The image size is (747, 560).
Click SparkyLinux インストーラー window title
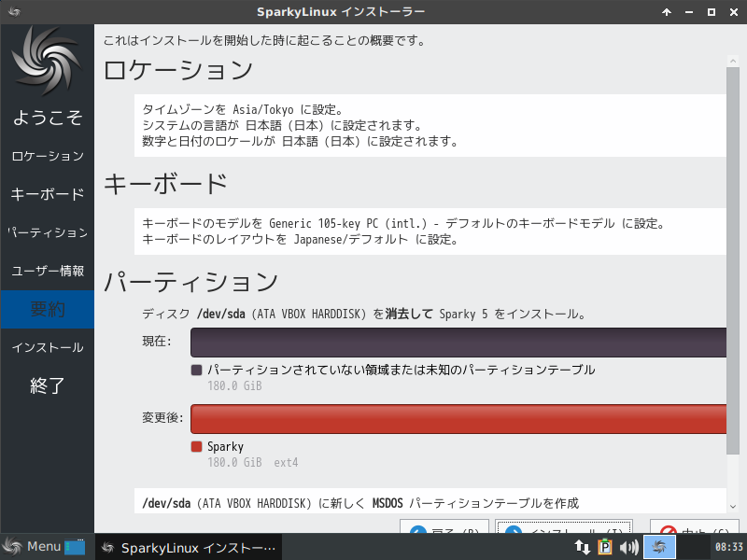click(341, 12)
